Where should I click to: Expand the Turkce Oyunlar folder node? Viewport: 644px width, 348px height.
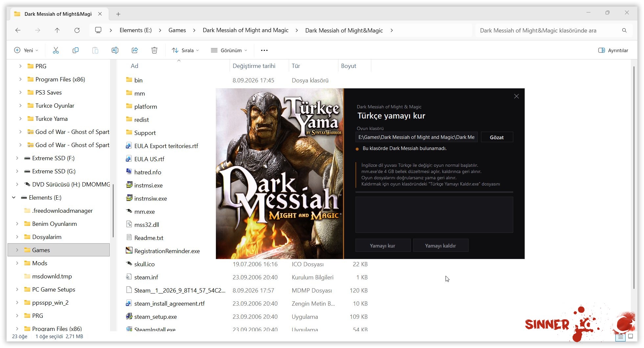pyautogui.click(x=20, y=106)
